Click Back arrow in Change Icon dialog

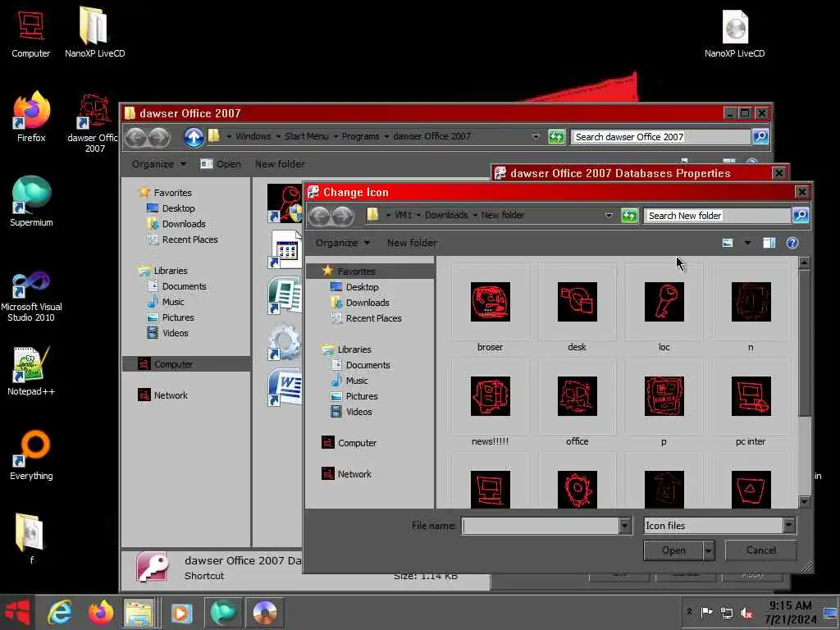(320, 216)
